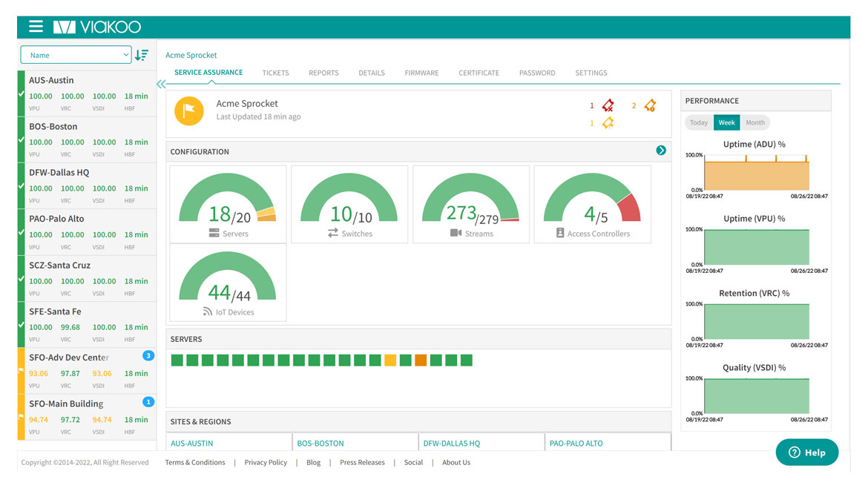Collapse the site list sidebar

[x=161, y=85]
